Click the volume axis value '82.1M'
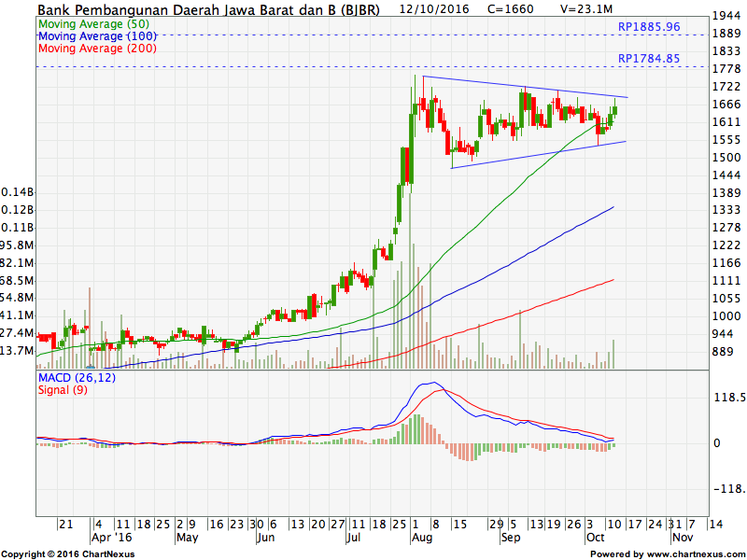The width and height of the screenshot is (747, 560). point(17,263)
